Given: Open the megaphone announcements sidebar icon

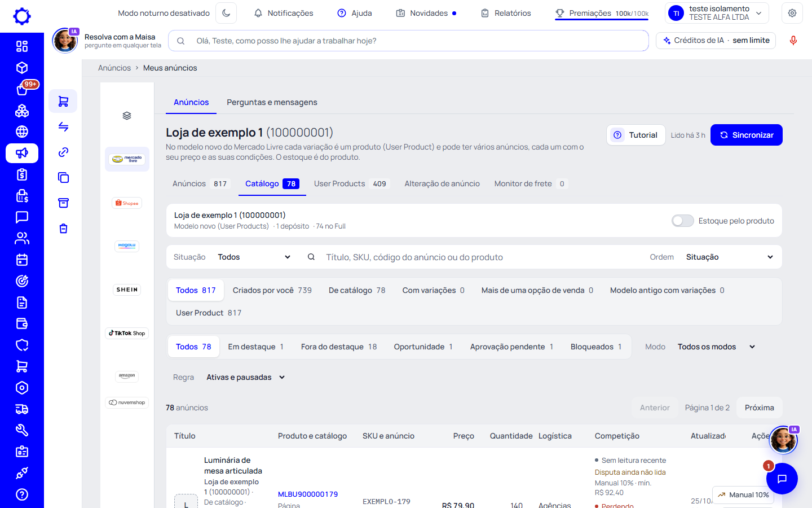Looking at the screenshot, I should point(22,153).
